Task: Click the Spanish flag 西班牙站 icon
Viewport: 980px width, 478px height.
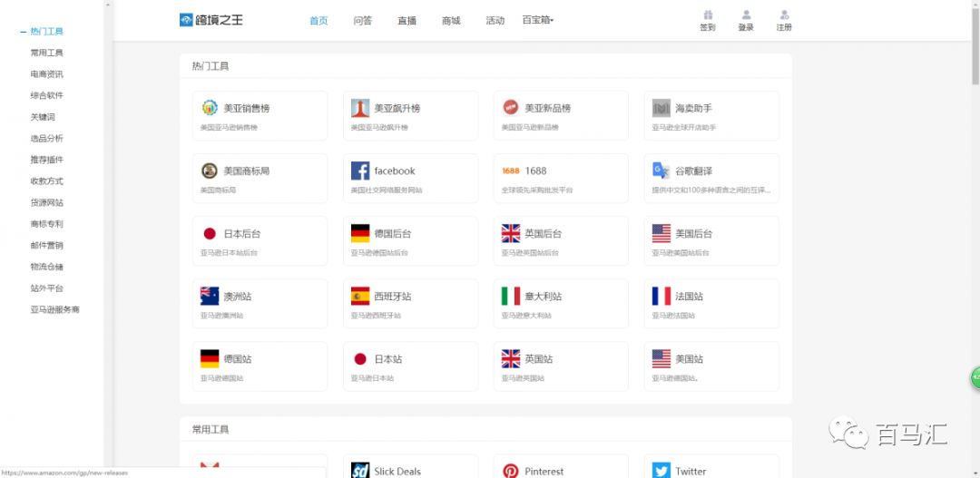Action: pyautogui.click(x=360, y=297)
